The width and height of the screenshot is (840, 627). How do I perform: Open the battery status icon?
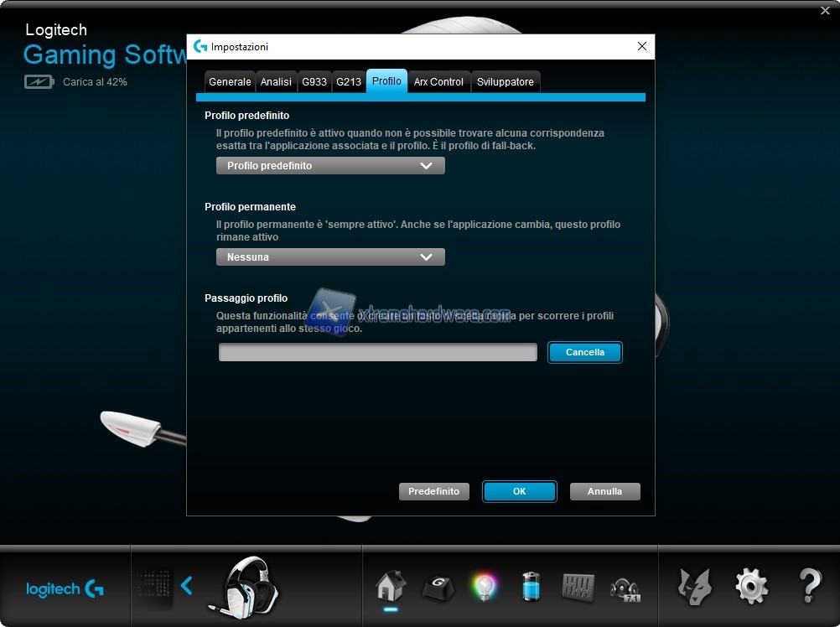pyautogui.click(x=531, y=586)
